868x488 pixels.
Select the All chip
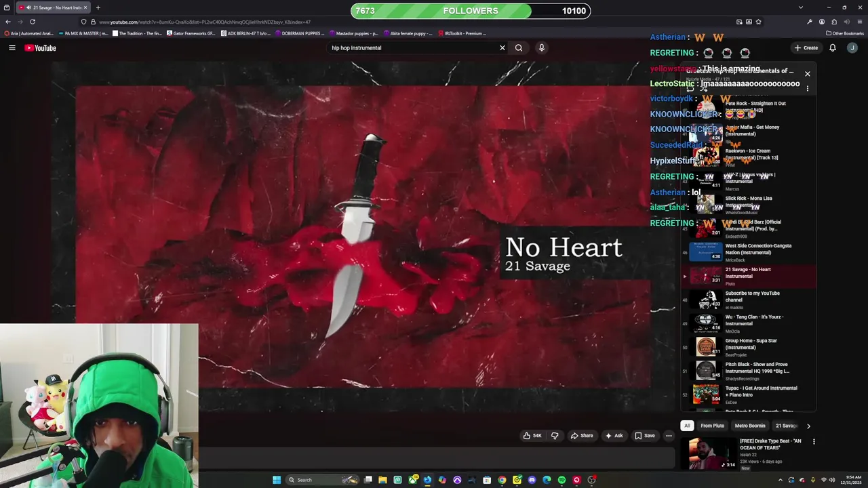pyautogui.click(x=687, y=426)
